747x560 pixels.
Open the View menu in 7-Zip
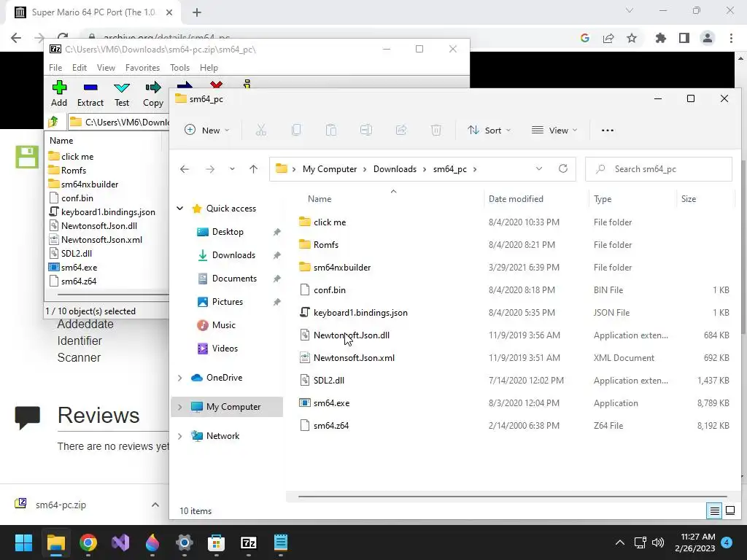click(106, 68)
